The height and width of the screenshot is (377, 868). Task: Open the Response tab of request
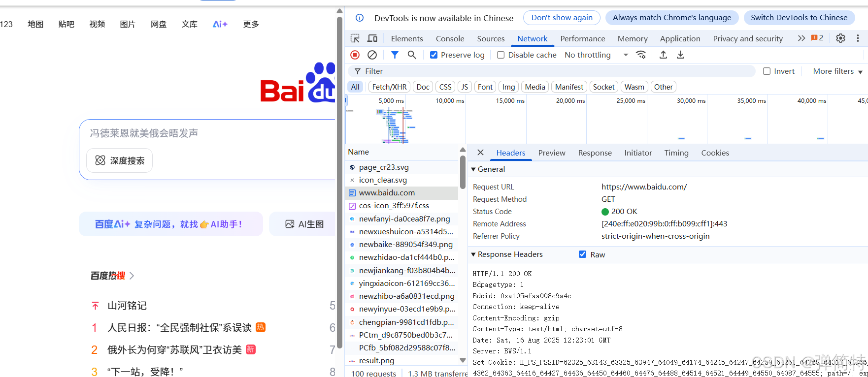pyautogui.click(x=595, y=153)
